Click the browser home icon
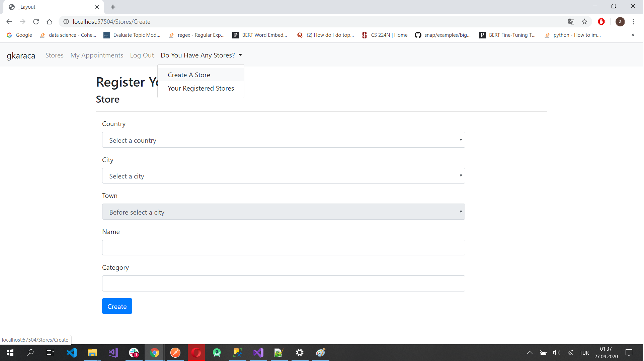This screenshot has width=644, height=361. click(x=50, y=22)
